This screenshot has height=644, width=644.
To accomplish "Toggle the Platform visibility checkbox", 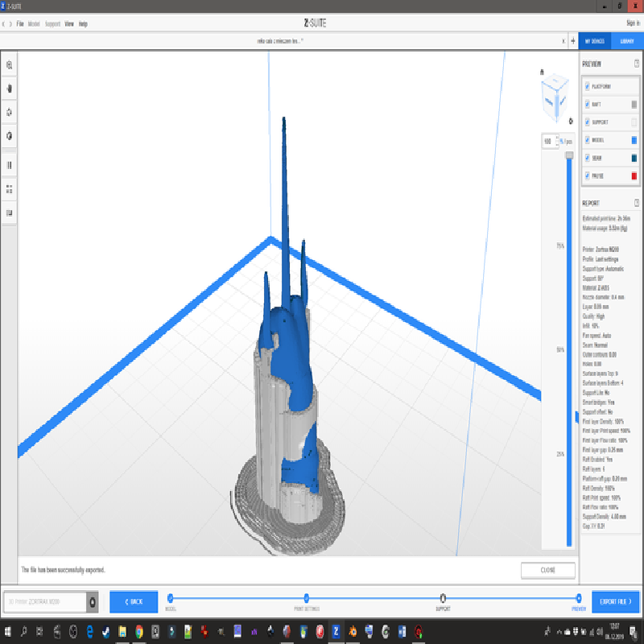I will (588, 86).
